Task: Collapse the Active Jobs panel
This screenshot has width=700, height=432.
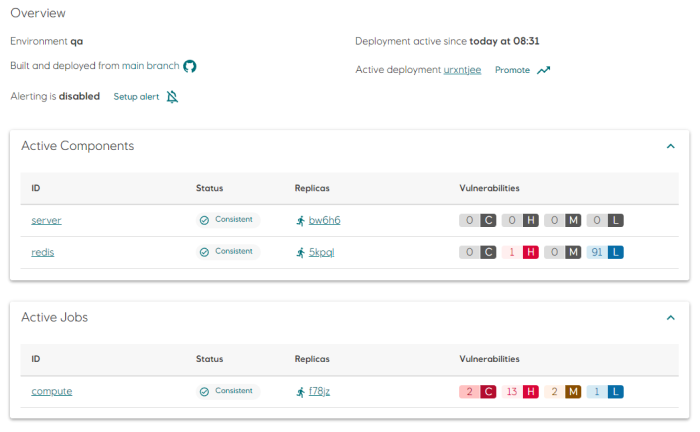Action: point(671,317)
